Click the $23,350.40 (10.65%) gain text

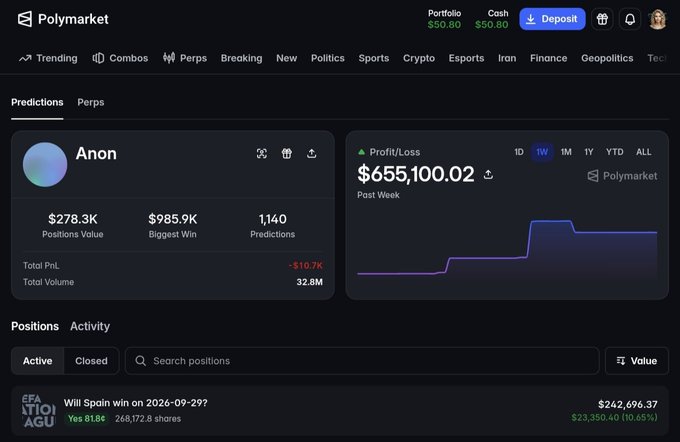click(x=614, y=418)
